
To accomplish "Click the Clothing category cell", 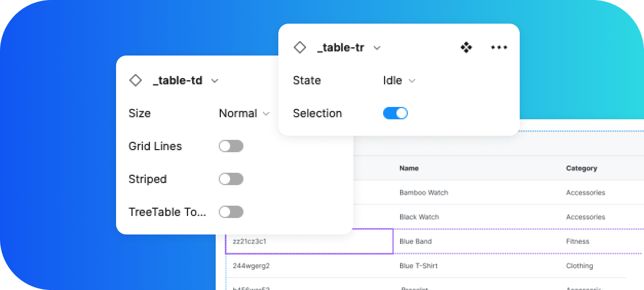I will point(579,266).
